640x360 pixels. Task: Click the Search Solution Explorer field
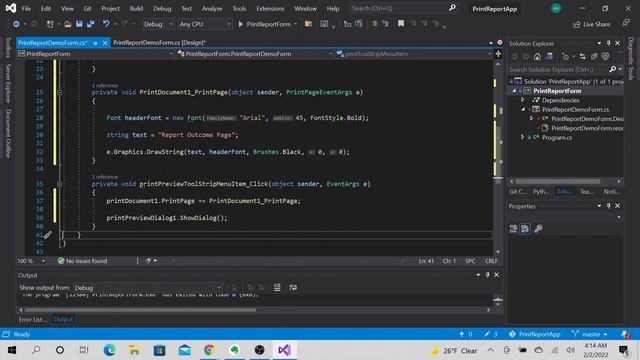click(558, 69)
